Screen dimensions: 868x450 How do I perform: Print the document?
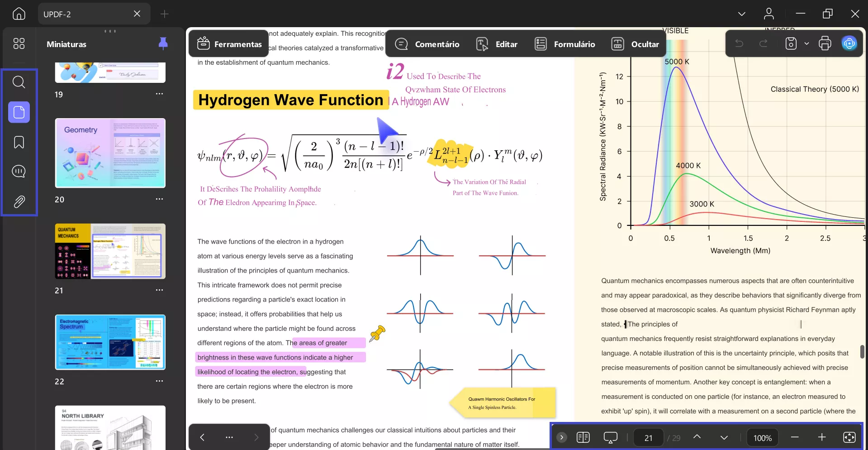pos(825,43)
